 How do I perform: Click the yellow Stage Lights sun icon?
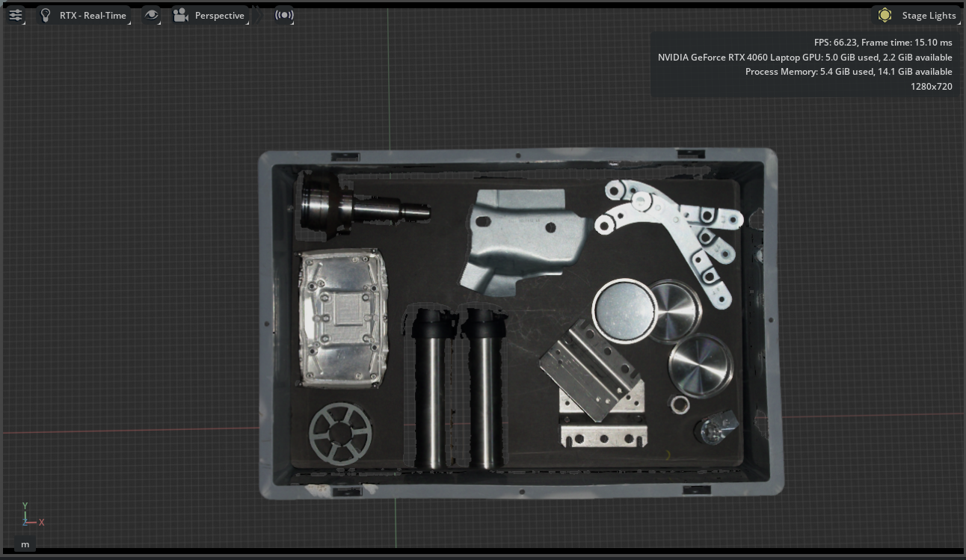point(885,15)
